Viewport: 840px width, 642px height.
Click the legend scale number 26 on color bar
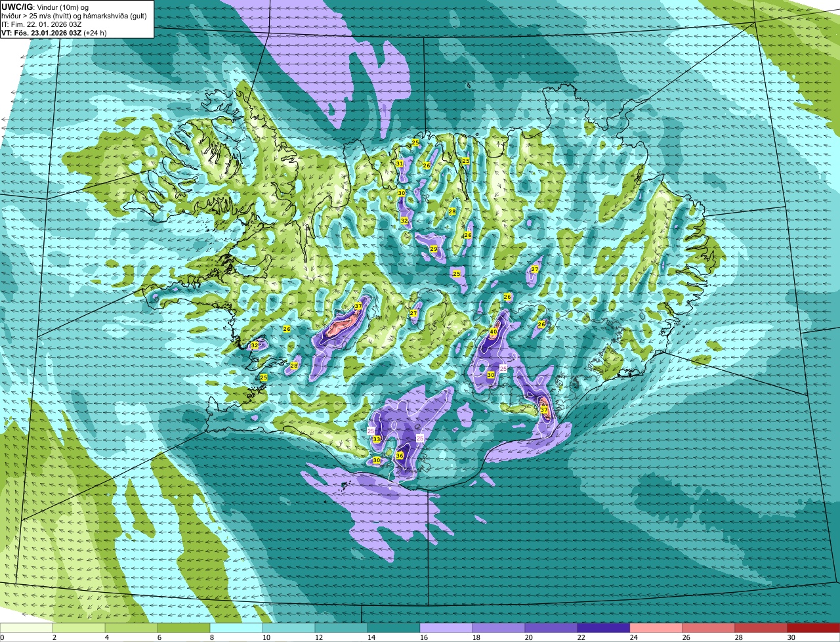tap(685, 637)
